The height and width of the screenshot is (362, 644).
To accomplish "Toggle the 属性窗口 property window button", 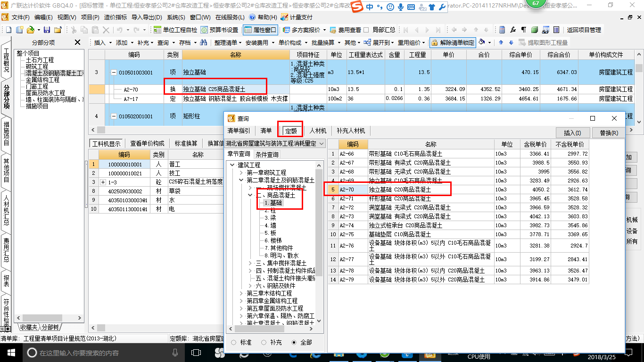I will pyautogui.click(x=260, y=30).
